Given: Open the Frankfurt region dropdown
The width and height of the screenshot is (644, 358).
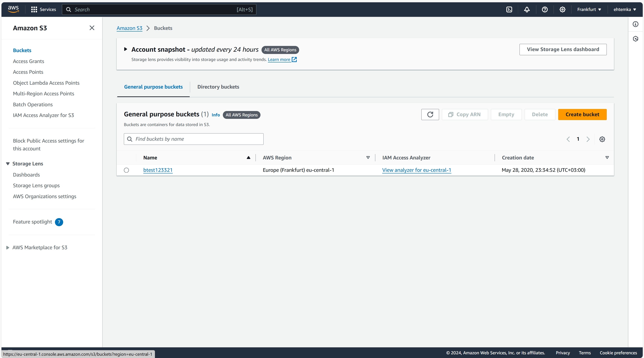Looking at the screenshot, I should coord(589,9).
